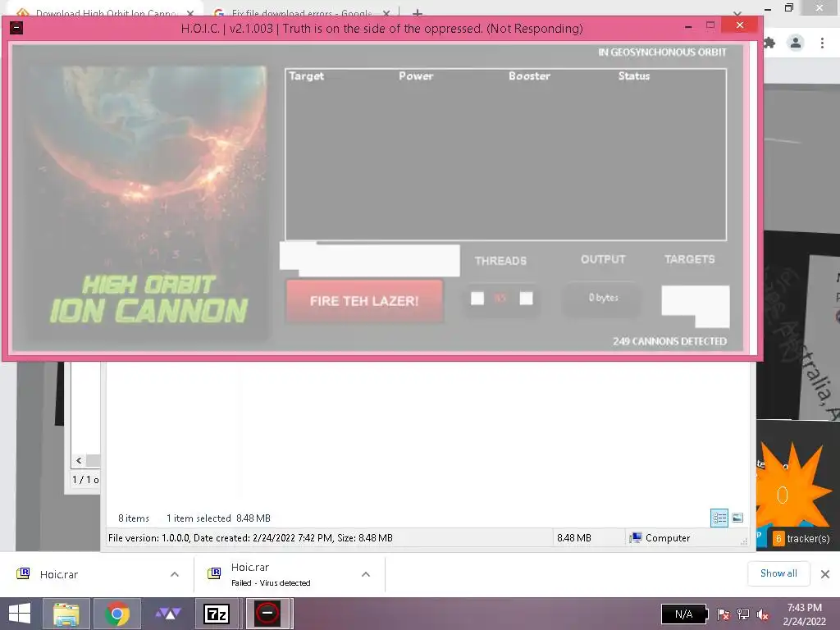Switch to large icons view in explorer
The width and height of the screenshot is (840, 630).
click(737, 518)
